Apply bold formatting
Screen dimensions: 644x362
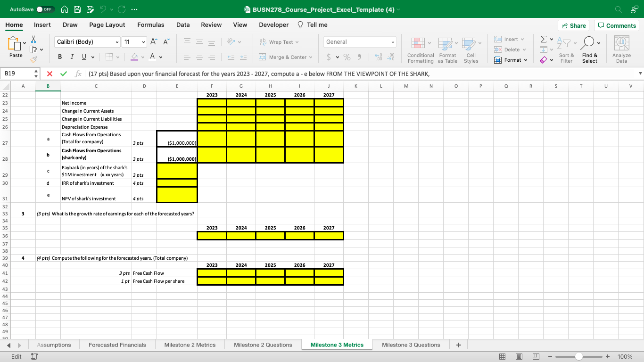click(x=59, y=56)
